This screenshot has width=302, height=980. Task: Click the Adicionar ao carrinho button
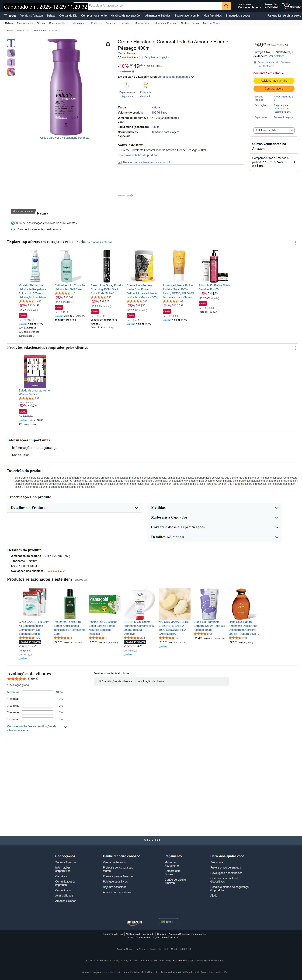tap(274, 81)
